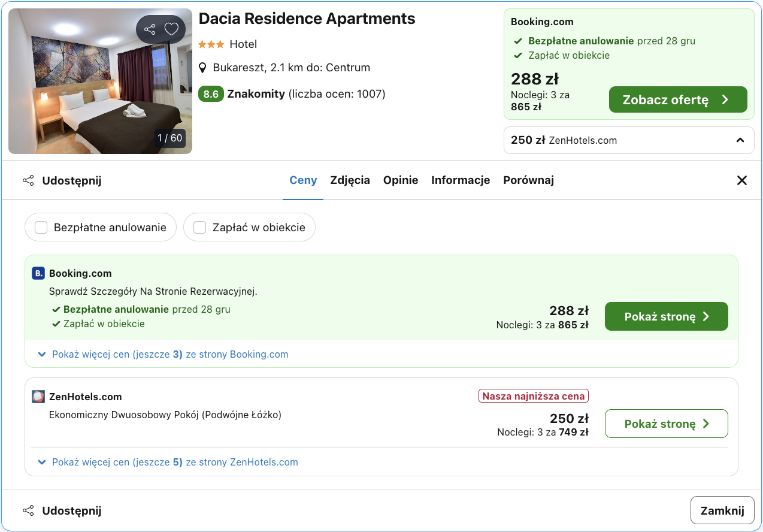This screenshot has width=763, height=532.
Task: Expand more prices from Booking.com
Action: click(162, 354)
